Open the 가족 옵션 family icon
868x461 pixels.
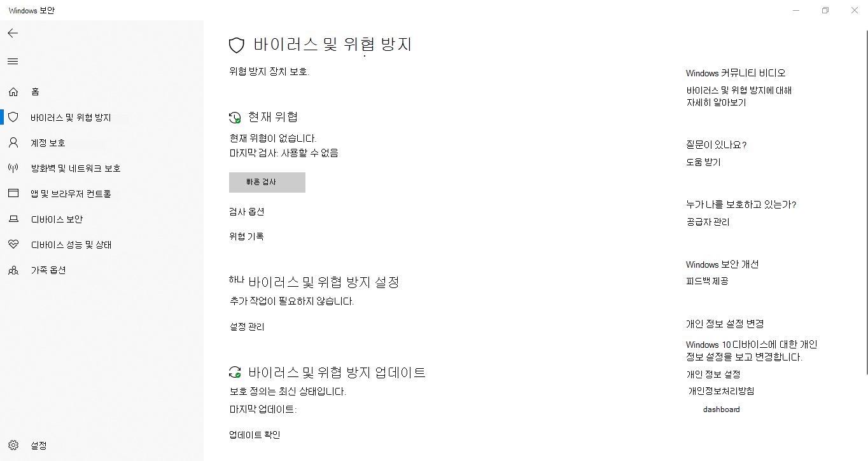click(x=13, y=270)
